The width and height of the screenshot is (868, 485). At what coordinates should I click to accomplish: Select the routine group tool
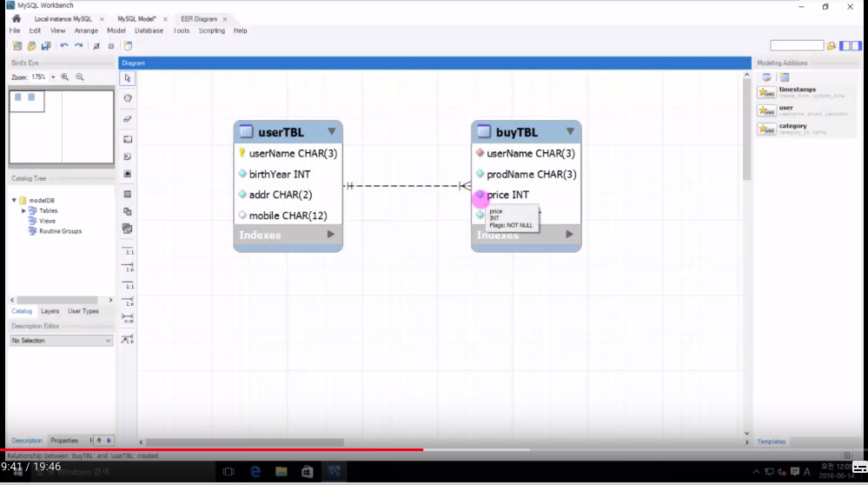(x=128, y=228)
